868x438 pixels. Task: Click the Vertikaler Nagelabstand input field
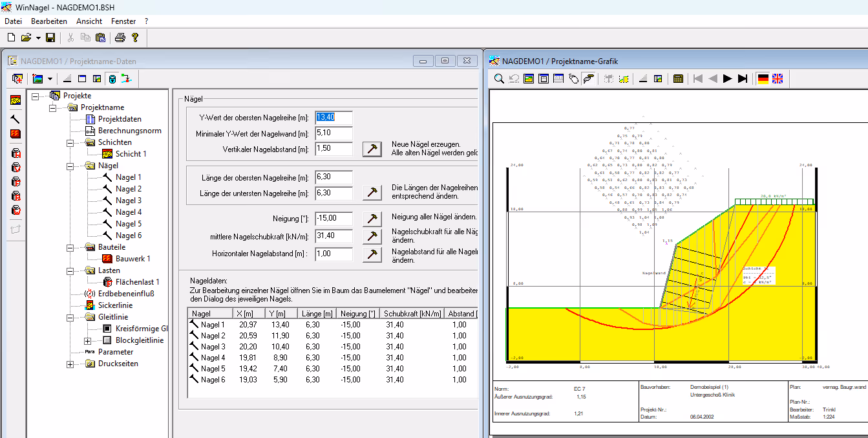click(x=333, y=149)
